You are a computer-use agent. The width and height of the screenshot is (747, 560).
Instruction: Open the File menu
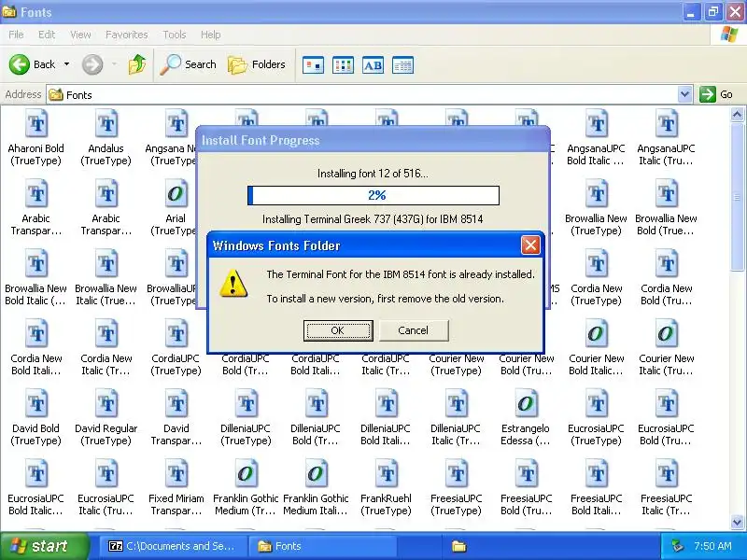[x=16, y=35]
